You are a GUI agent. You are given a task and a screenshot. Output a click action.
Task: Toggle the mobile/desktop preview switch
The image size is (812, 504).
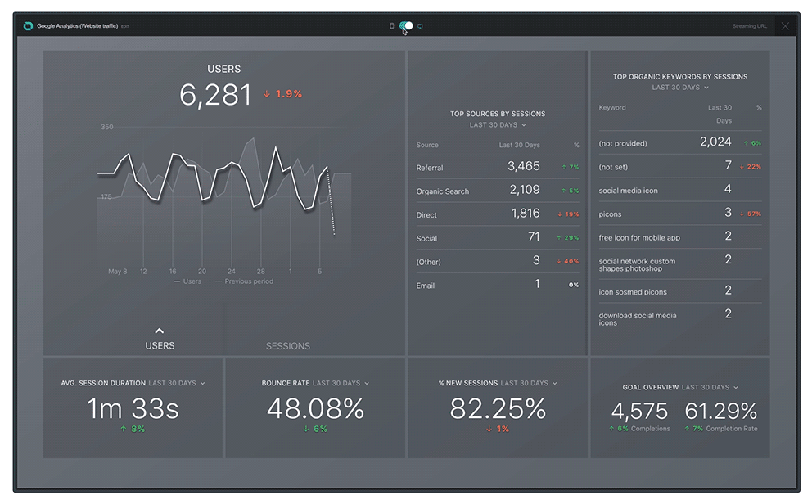tap(406, 26)
